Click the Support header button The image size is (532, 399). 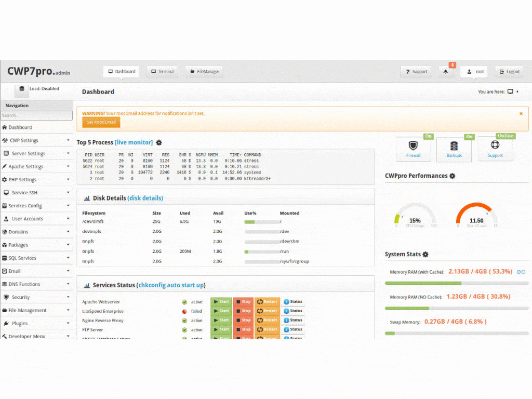click(x=416, y=72)
